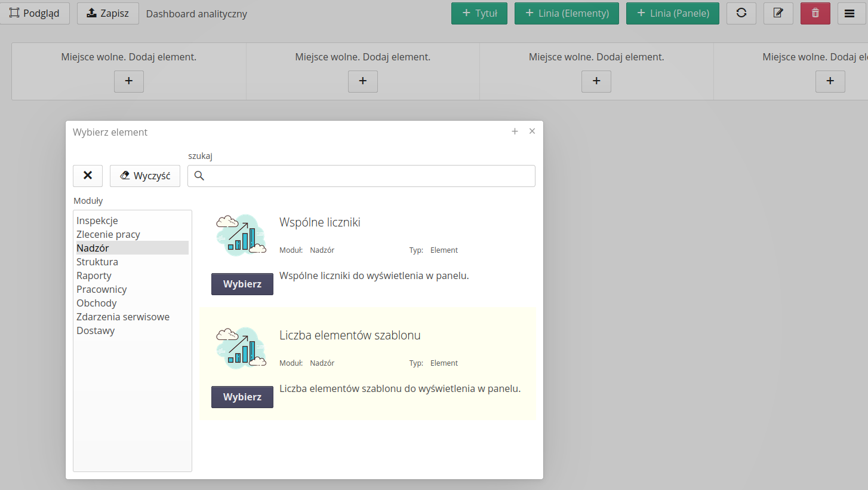Add element to the first empty slot
Screen dimensions: 868x490
click(x=129, y=81)
